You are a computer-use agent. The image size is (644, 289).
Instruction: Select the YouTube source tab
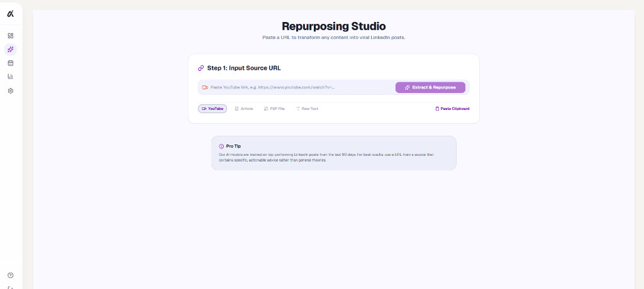point(213,109)
